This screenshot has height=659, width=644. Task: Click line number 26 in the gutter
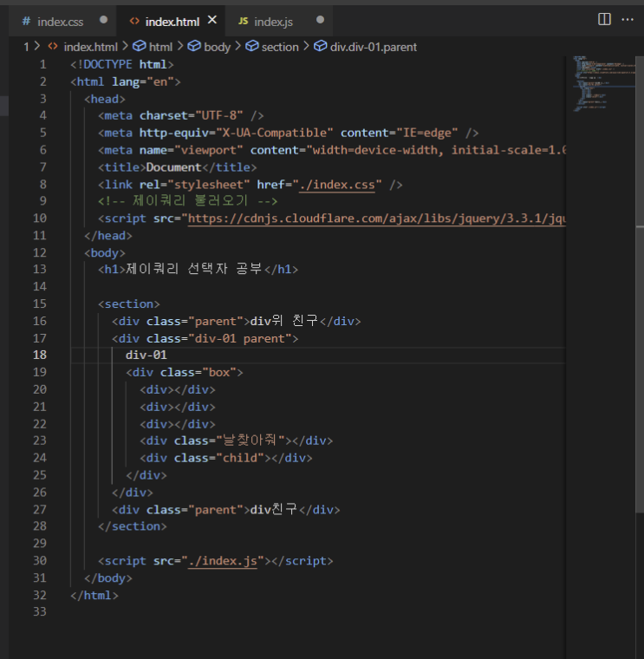pos(39,493)
